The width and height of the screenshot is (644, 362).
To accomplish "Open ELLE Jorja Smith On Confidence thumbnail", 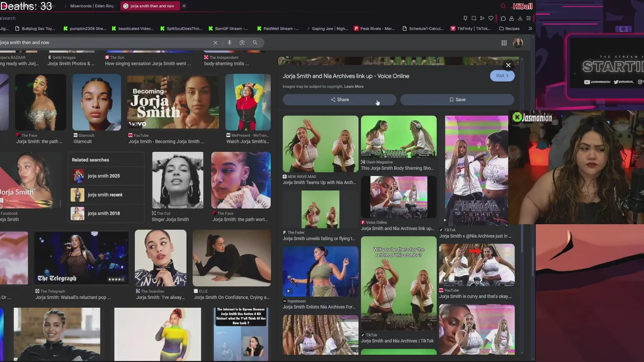I will pos(231,258).
